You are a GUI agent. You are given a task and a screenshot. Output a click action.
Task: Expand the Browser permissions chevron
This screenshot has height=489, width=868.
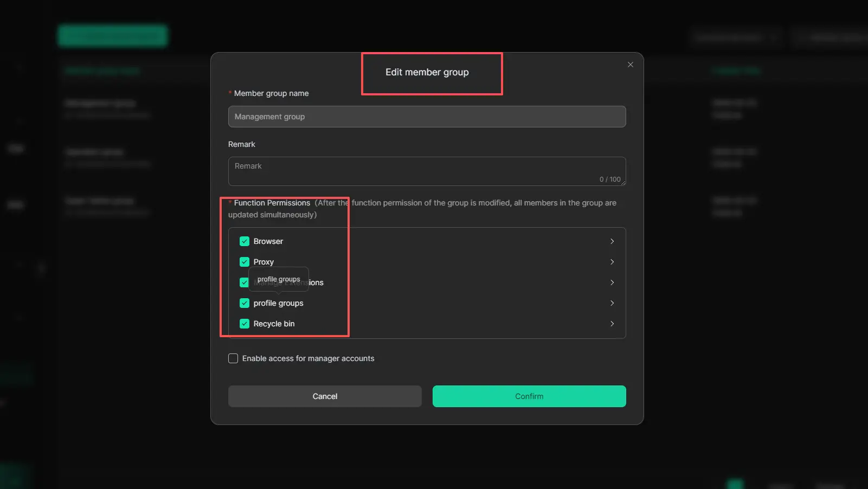[612, 241]
